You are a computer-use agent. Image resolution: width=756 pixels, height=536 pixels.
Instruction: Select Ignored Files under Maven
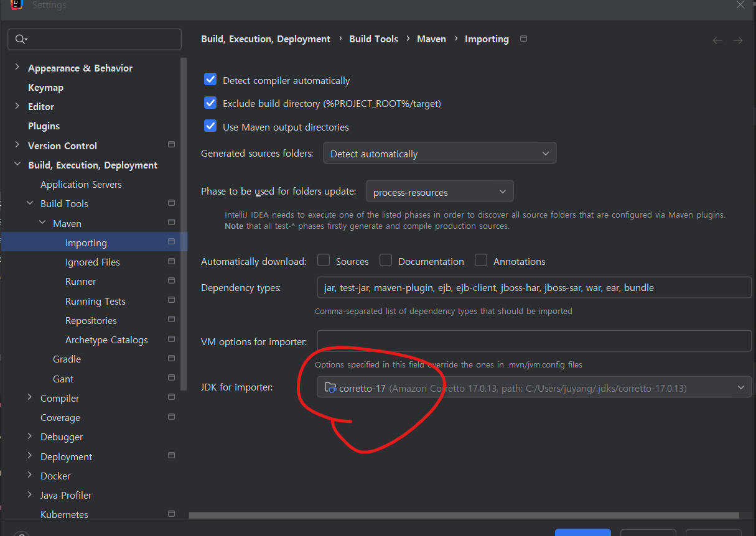tap(93, 262)
